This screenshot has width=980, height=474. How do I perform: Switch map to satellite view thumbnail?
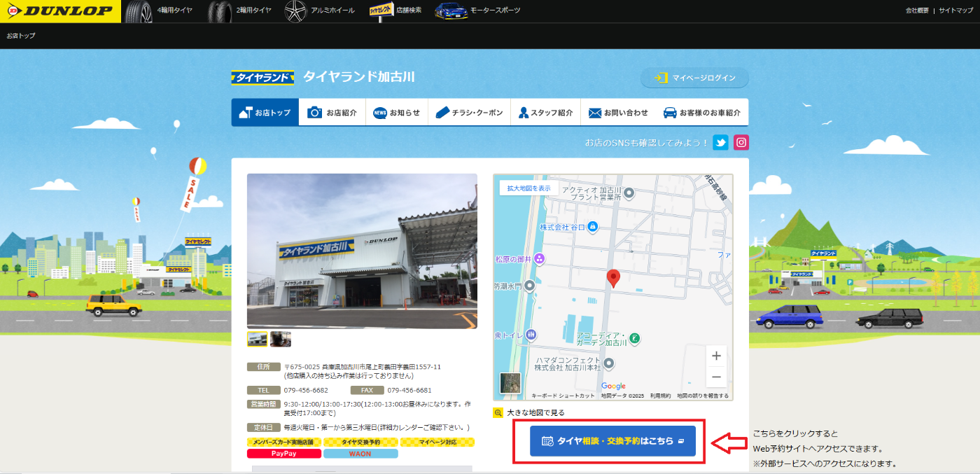510,383
